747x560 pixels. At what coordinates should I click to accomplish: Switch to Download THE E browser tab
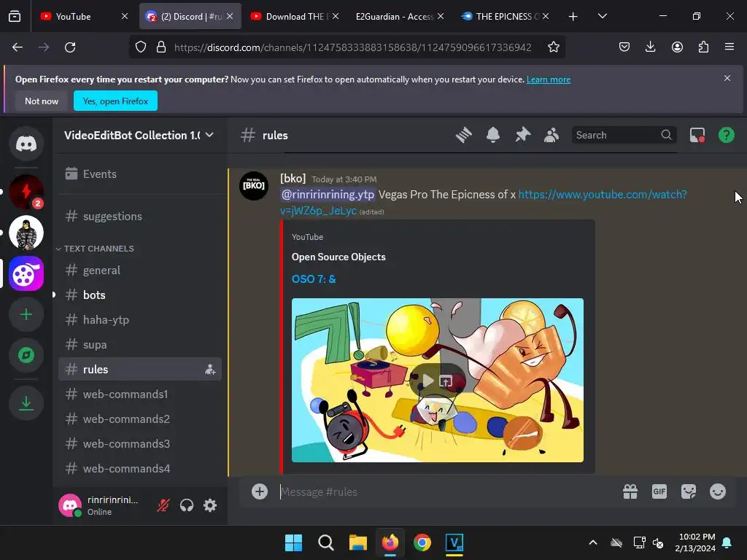[x=295, y=16]
